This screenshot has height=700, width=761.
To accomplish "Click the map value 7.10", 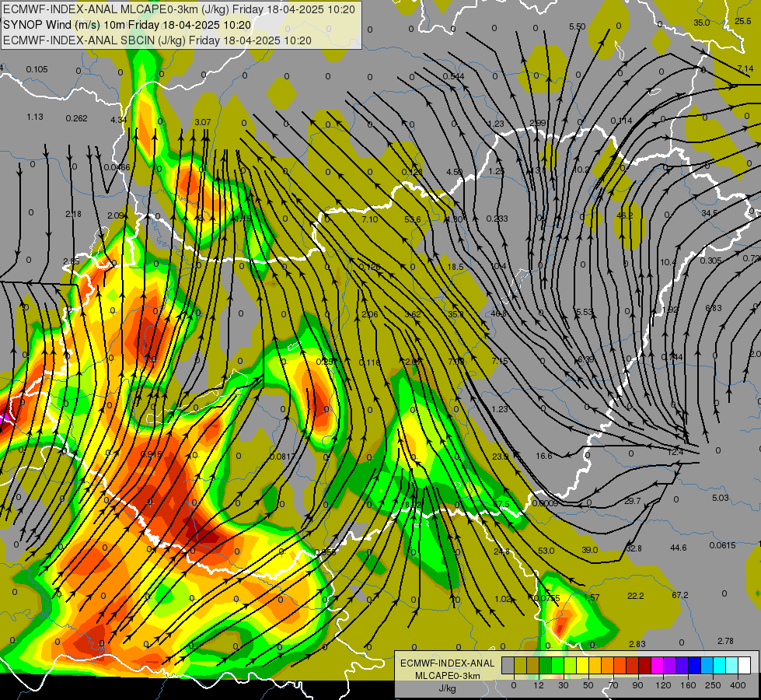I will [370, 219].
